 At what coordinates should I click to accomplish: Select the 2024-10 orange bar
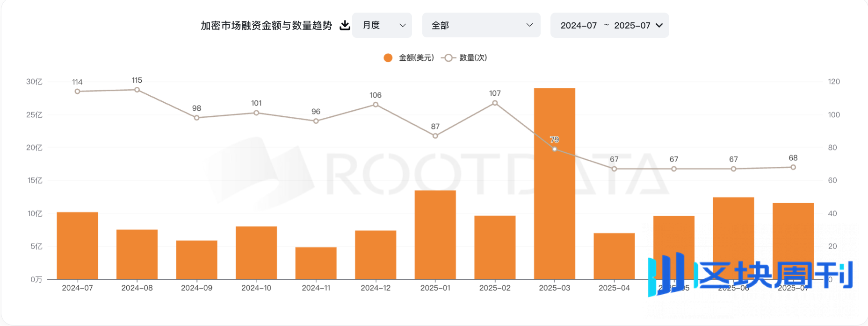point(256,253)
